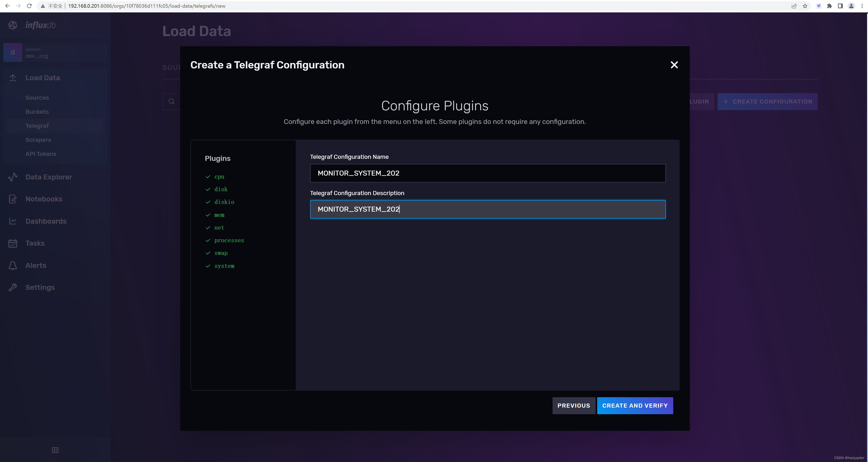Click the Settings wrench icon

point(13,287)
